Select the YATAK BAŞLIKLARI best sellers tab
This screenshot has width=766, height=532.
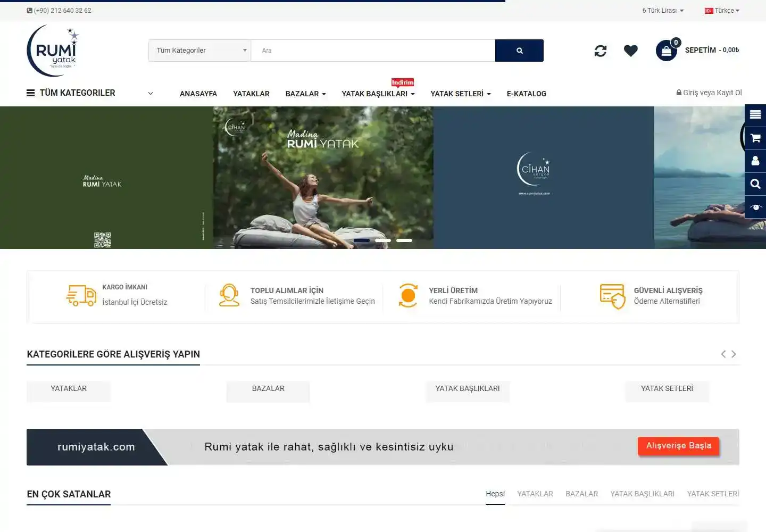tap(642, 494)
